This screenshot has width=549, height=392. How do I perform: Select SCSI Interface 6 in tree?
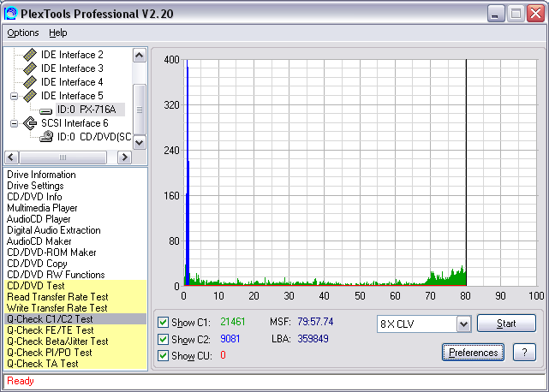(75, 123)
